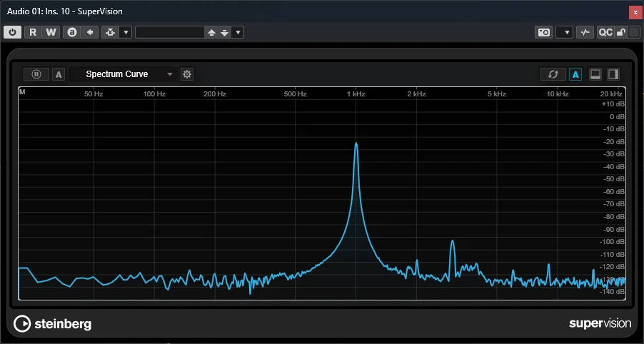Screen dimensions: 644x344
Task: Click the 500 Hz frequency label
Action: pyautogui.click(x=296, y=94)
